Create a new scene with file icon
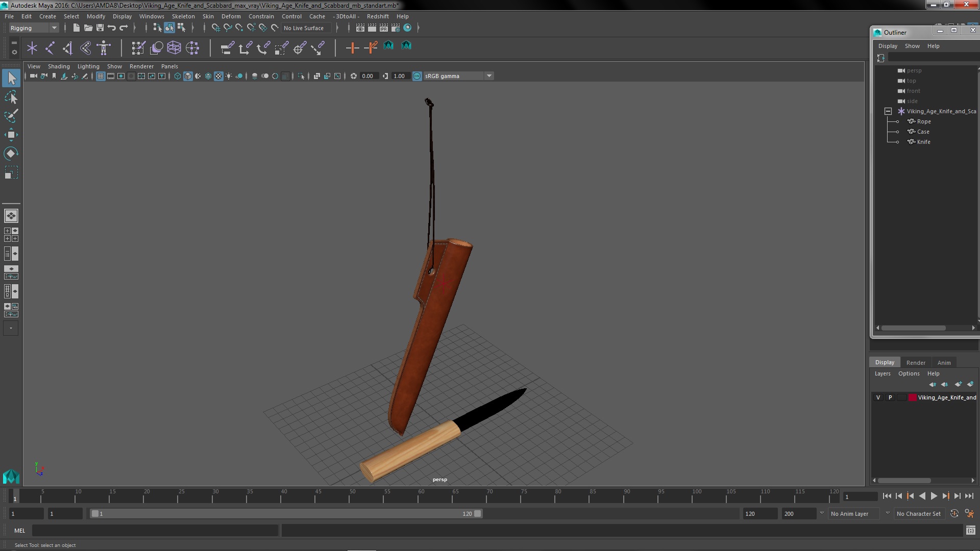 pyautogui.click(x=76, y=28)
